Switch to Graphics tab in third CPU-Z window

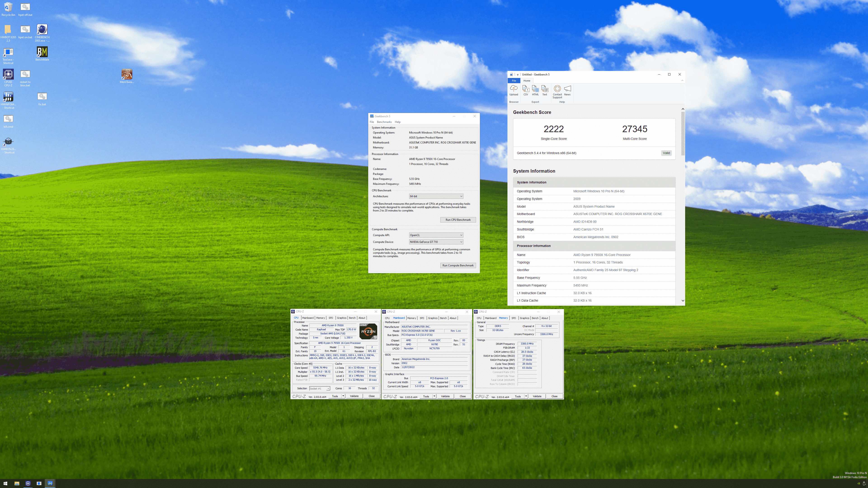click(524, 318)
